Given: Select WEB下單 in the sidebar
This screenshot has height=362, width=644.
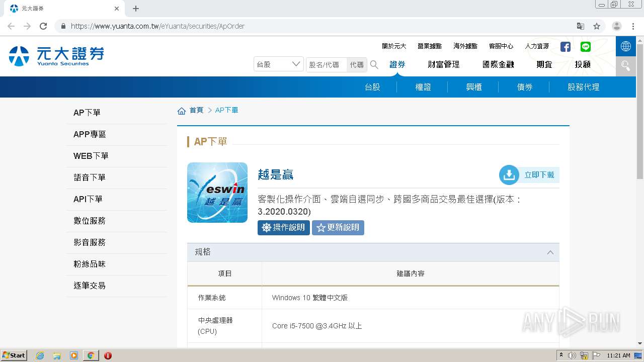Looking at the screenshot, I should point(117,156).
